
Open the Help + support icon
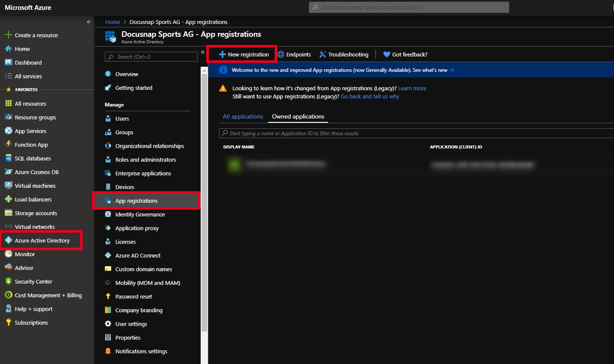click(8, 309)
